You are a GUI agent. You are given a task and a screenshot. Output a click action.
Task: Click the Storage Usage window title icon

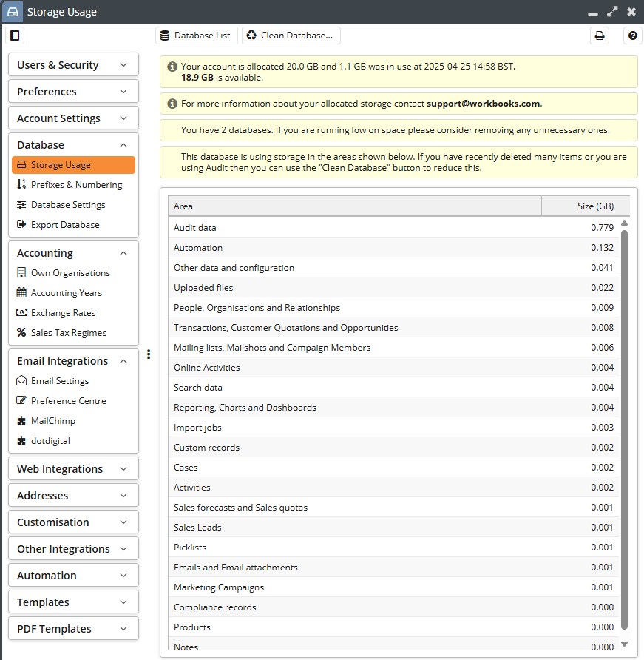click(13, 12)
